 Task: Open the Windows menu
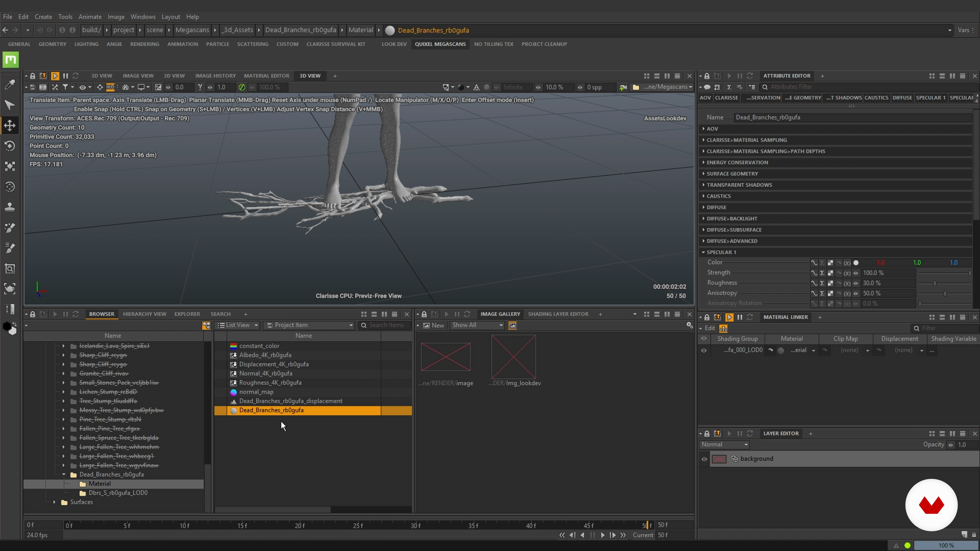(143, 17)
